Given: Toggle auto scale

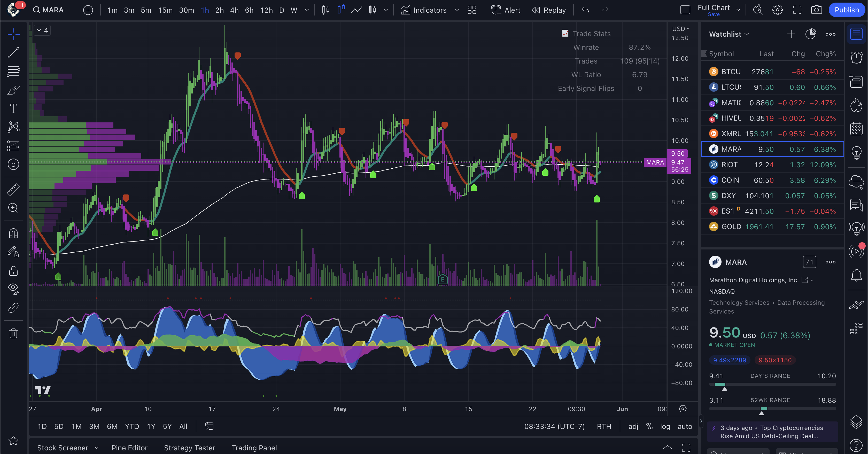Looking at the screenshot, I should coord(685,426).
